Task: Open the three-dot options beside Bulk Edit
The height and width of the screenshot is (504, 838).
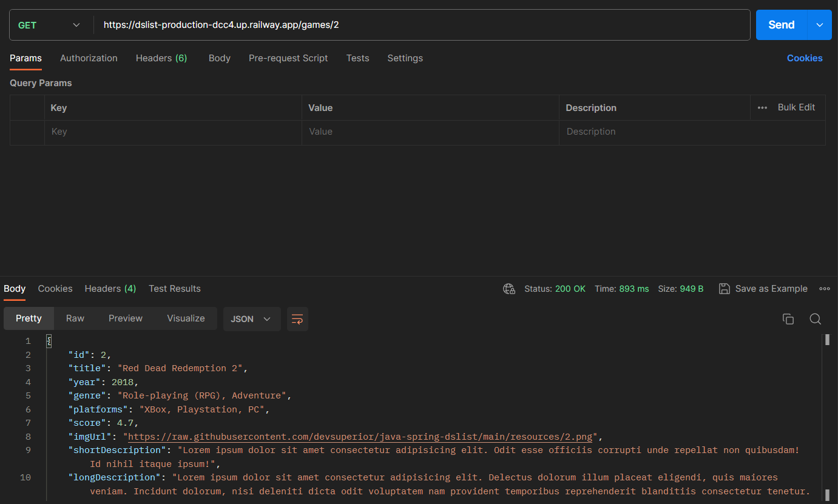Action: pos(763,107)
